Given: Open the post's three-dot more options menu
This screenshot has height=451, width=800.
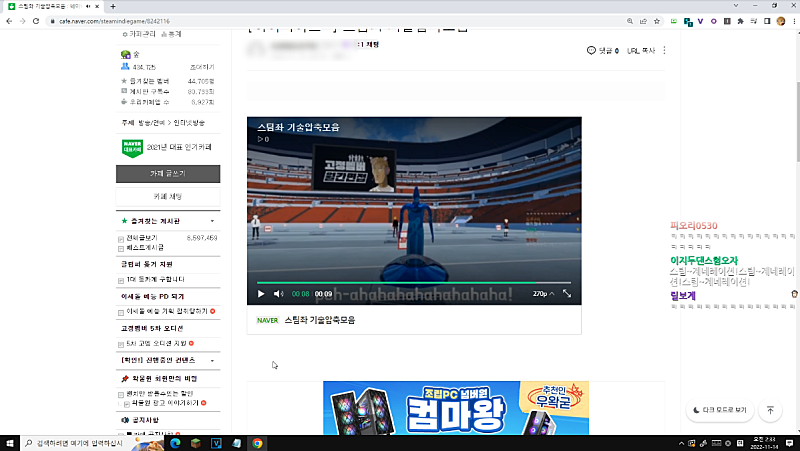Looking at the screenshot, I should 664,50.
